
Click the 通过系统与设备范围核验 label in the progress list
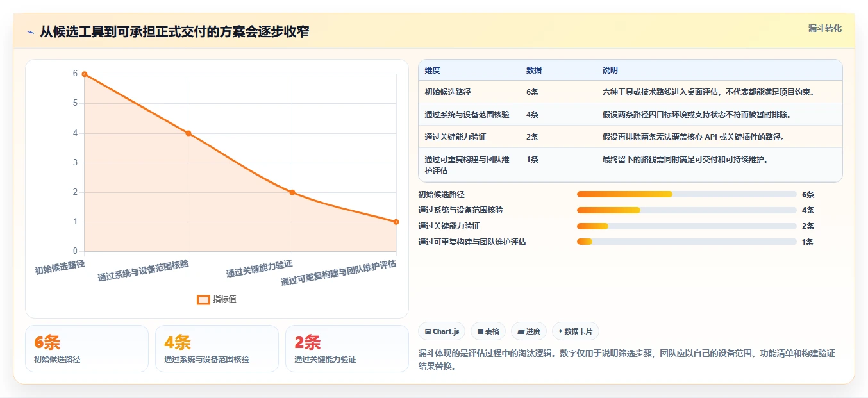coord(460,210)
